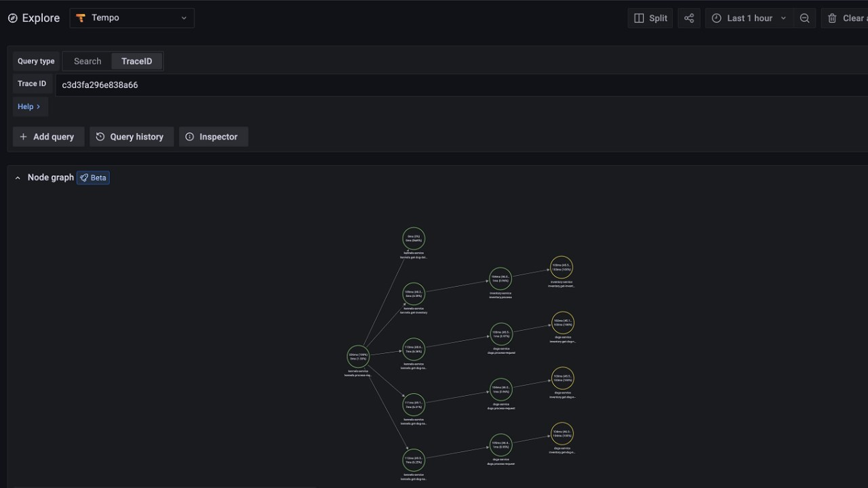Click the Inspector info icon
The image size is (868, 488).
190,136
